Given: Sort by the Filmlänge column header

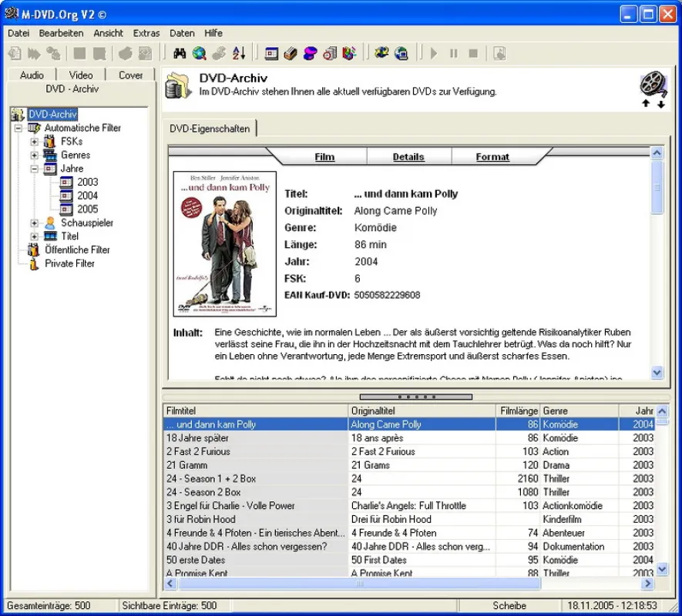Looking at the screenshot, I should (x=518, y=411).
